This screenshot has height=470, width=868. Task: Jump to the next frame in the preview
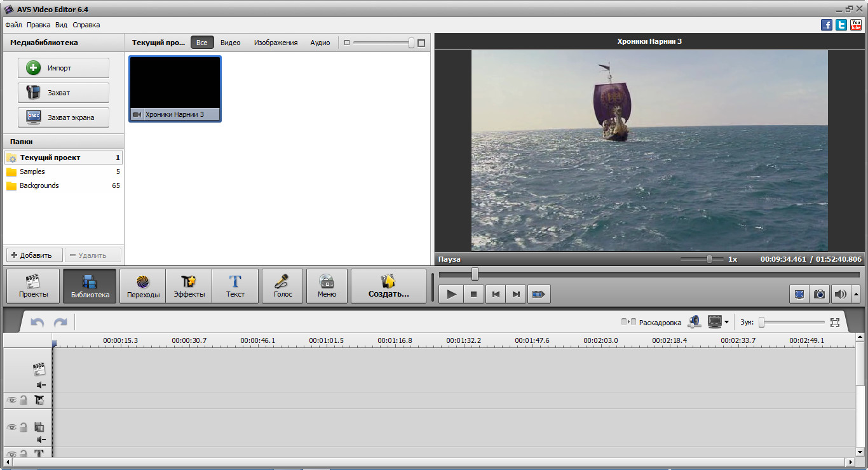pyautogui.click(x=516, y=294)
